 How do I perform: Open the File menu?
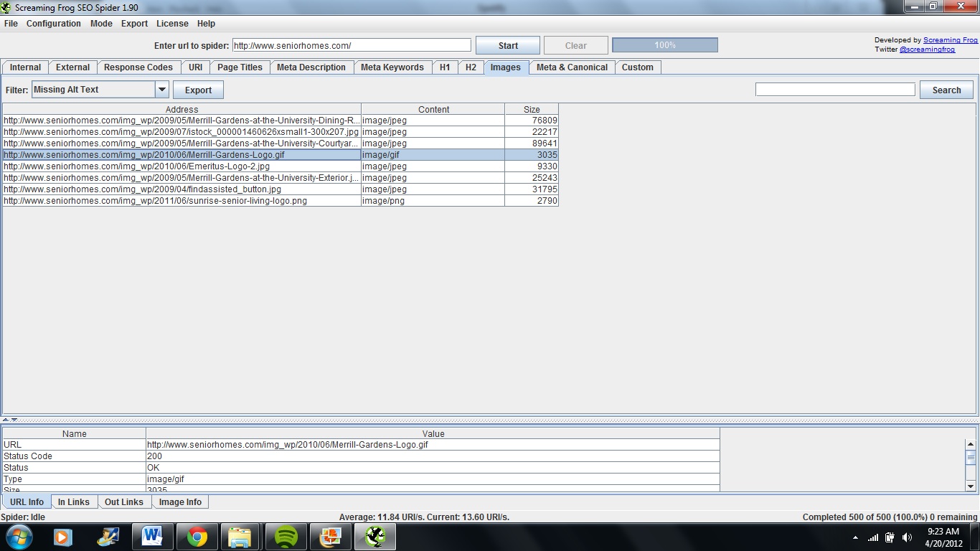[11, 24]
